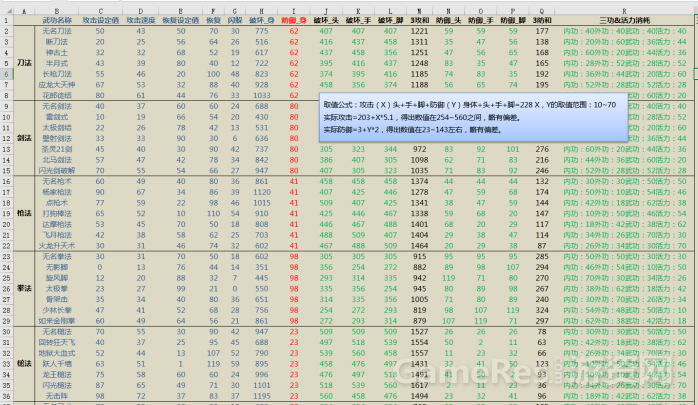Click the value 177 in row 2

tap(542, 31)
